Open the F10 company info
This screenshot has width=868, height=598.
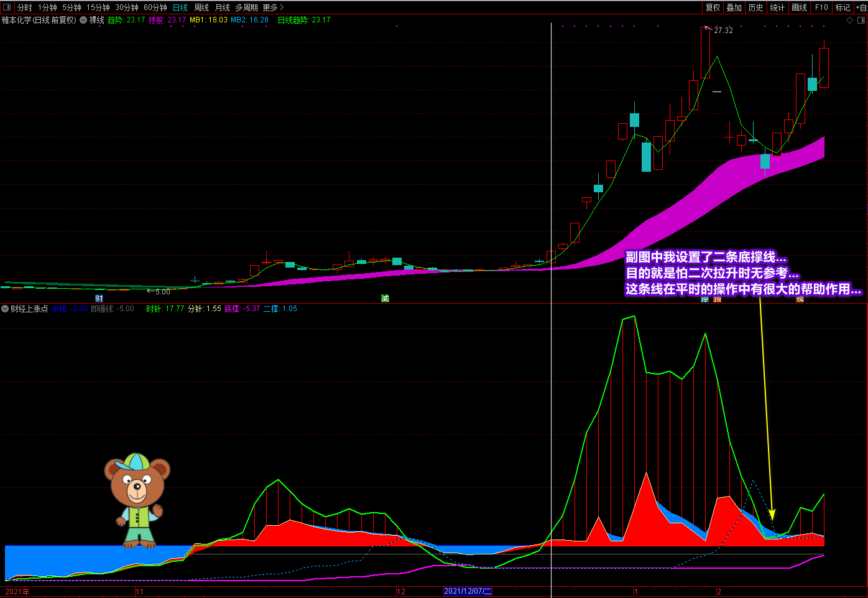[x=821, y=7]
